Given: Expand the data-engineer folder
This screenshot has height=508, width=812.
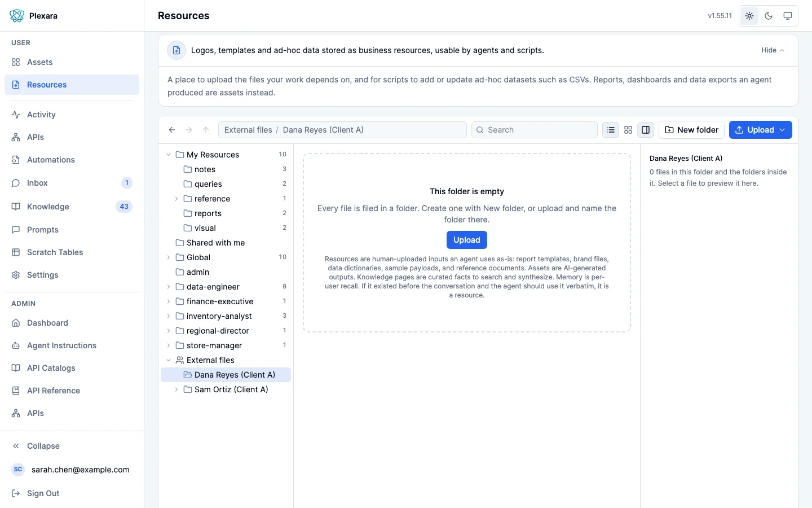Looking at the screenshot, I should pyautogui.click(x=169, y=287).
